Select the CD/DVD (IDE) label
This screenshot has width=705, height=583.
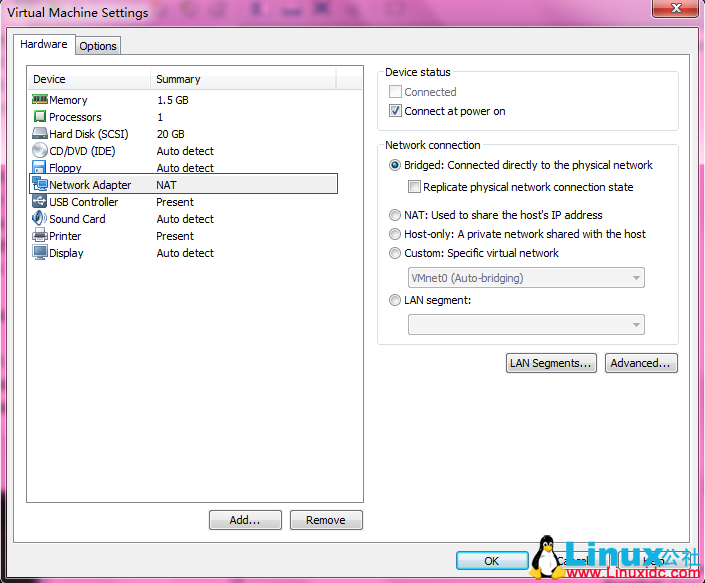click(82, 151)
